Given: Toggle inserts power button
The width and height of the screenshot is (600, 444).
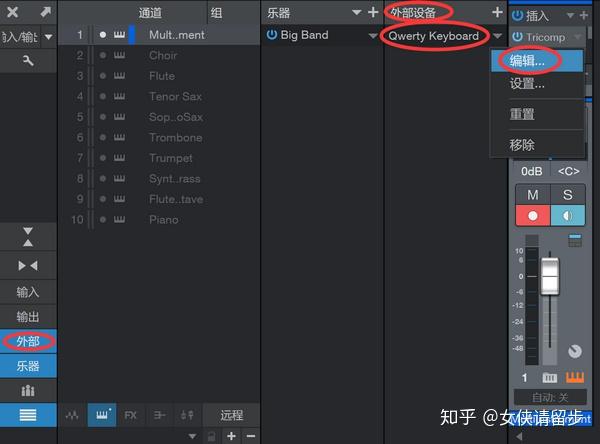Looking at the screenshot, I should point(517,15).
